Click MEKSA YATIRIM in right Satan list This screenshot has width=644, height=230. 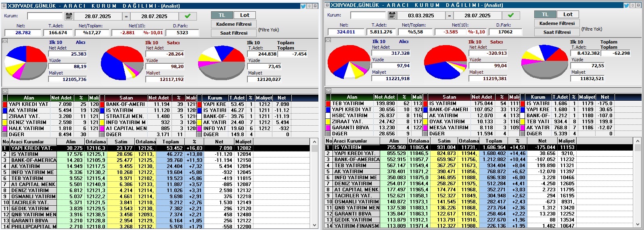(x=449, y=128)
